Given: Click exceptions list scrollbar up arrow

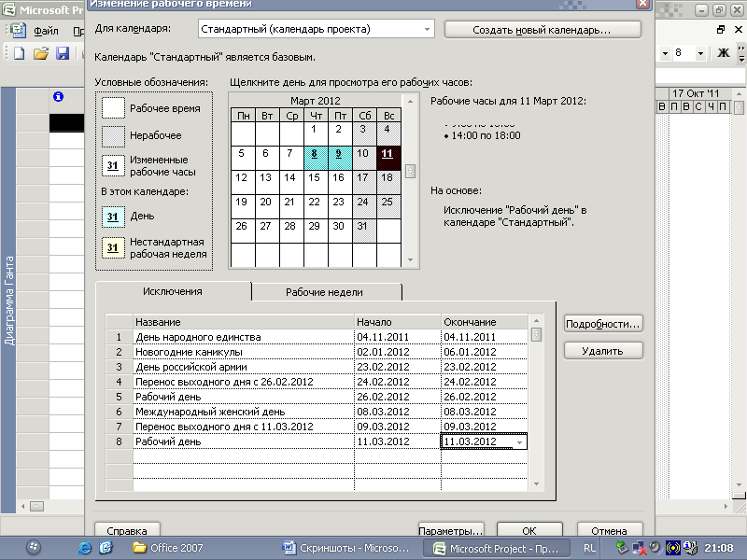Looking at the screenshot, I should click(x=536, y=320).
